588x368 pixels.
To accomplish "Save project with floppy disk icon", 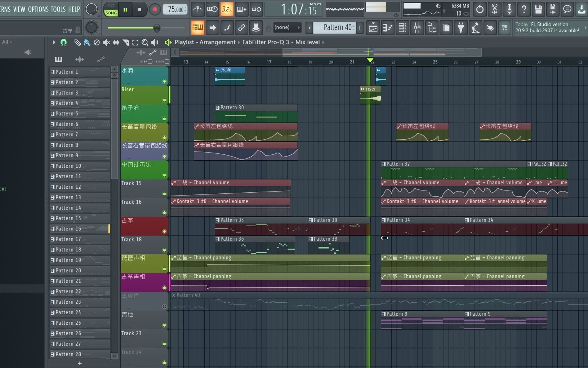I will [538, 9].
